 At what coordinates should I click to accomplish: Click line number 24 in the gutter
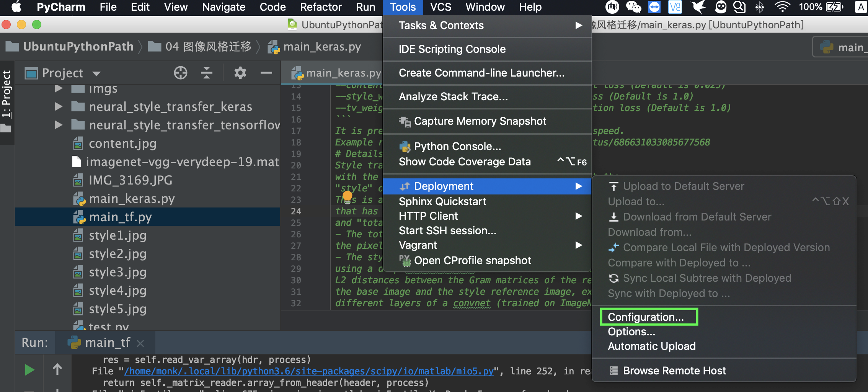click(x=296, y=211)
